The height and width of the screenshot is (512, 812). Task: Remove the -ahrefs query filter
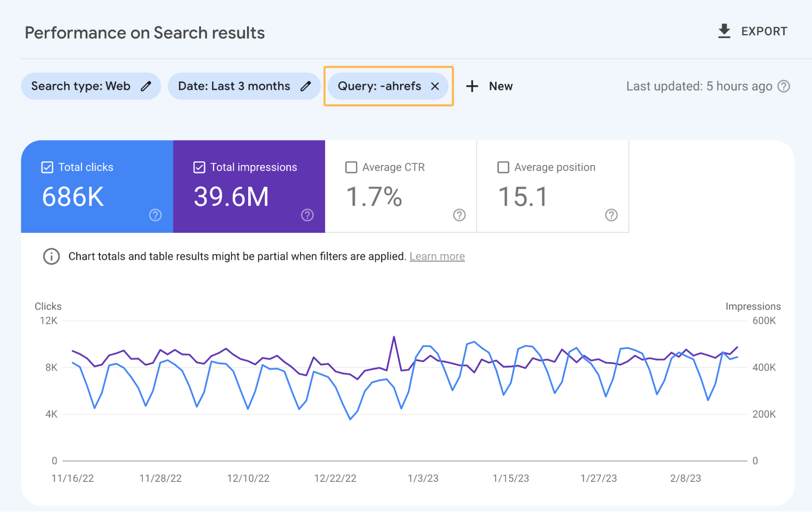(x=435, y=86)
